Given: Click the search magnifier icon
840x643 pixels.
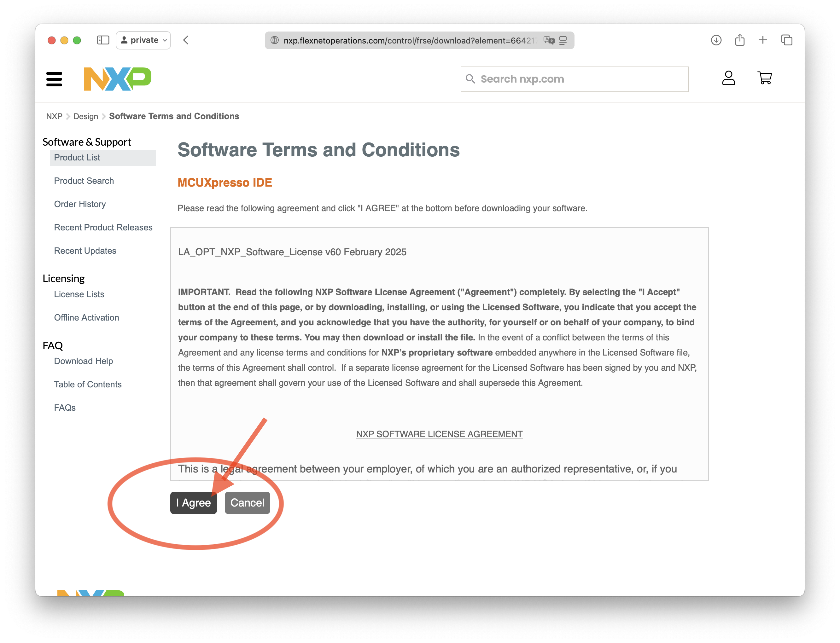Looking at the screenshot, I should coord(470,79).
